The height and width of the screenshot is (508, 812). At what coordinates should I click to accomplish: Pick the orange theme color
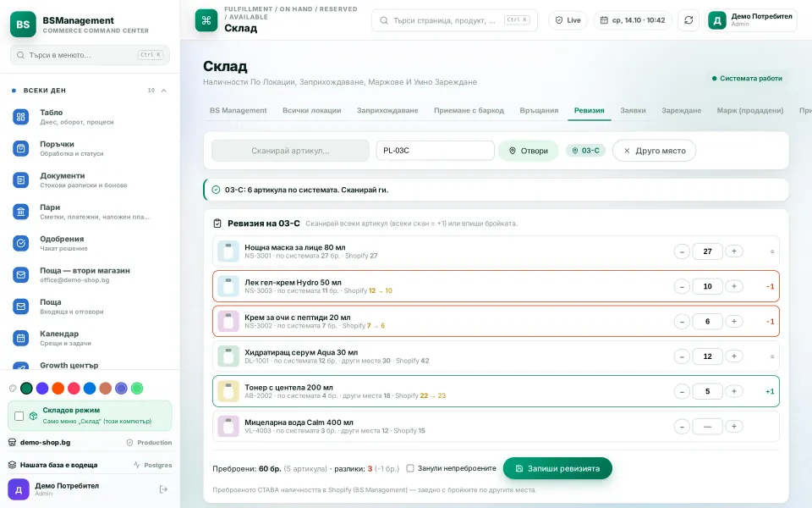pyautogui.click(x=58, y=389)
